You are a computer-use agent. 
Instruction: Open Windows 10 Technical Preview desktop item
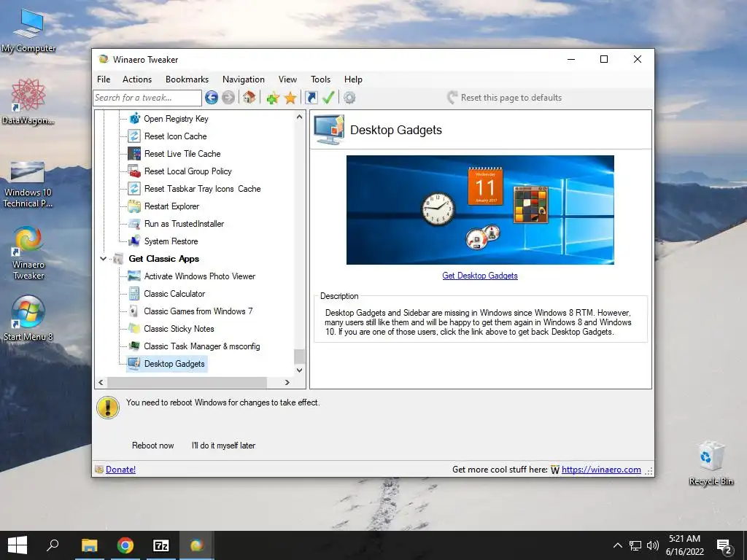[x=28, y=184]
